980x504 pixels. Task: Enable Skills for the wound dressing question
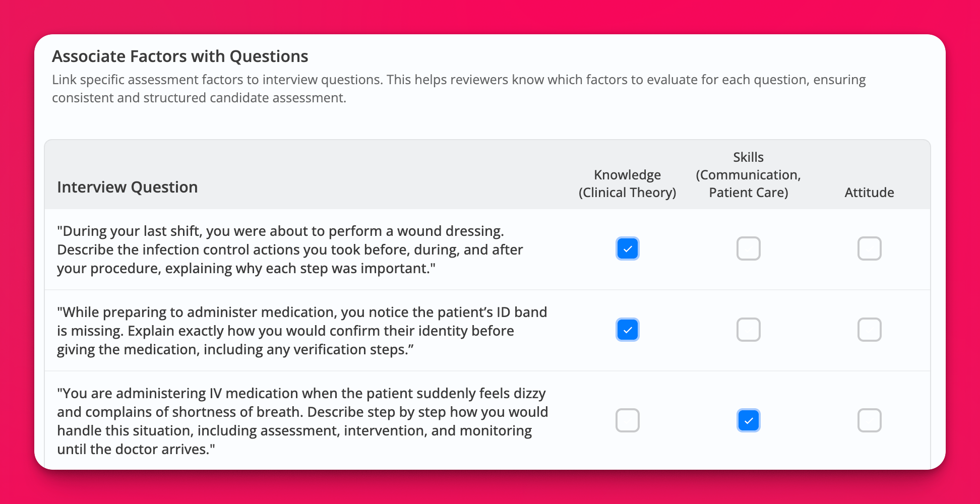(748, 248)
